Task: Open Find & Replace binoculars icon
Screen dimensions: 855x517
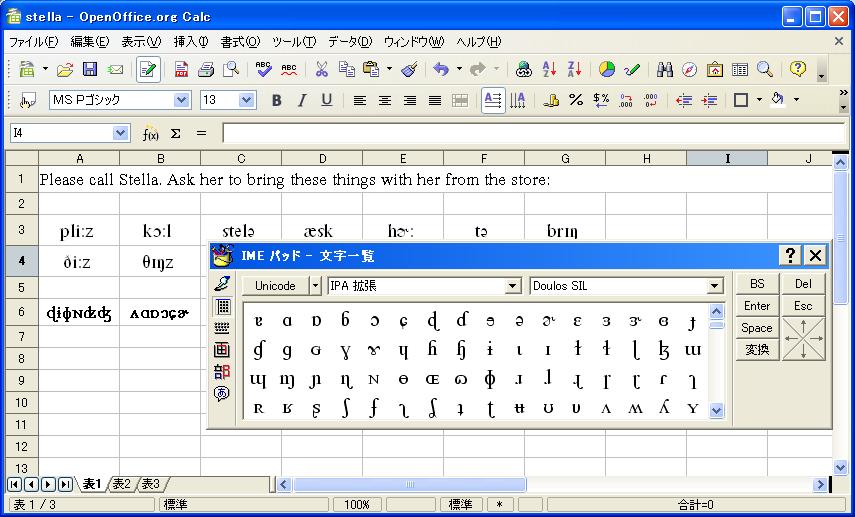Action: coord(665,69)
